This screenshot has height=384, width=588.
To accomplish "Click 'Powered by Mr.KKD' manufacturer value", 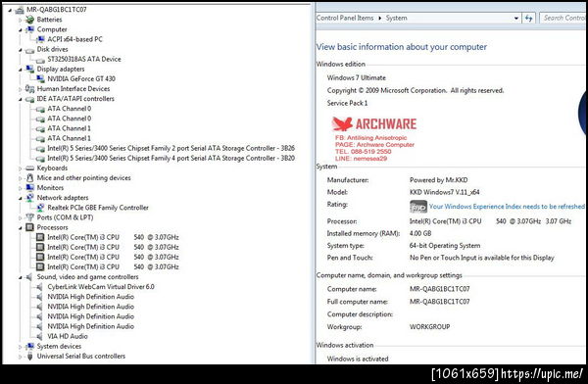I will click(x=438, y=180).
